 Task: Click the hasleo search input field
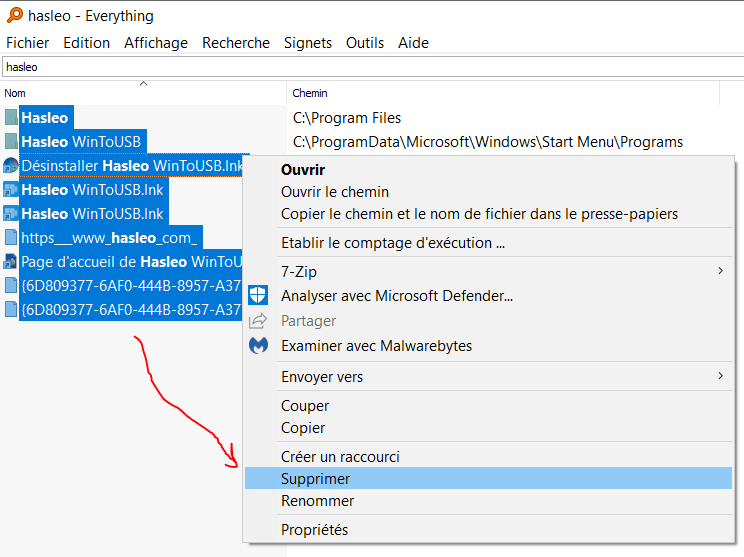[x=370, y=67]
